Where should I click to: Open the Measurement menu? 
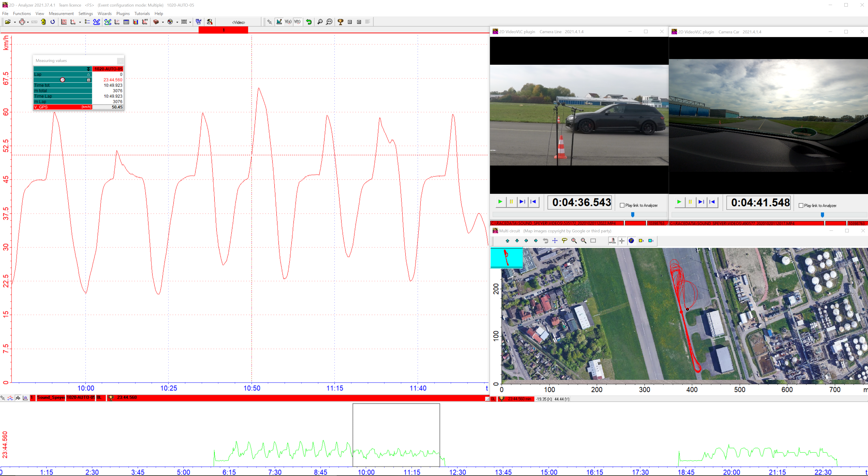pos(61,13)
